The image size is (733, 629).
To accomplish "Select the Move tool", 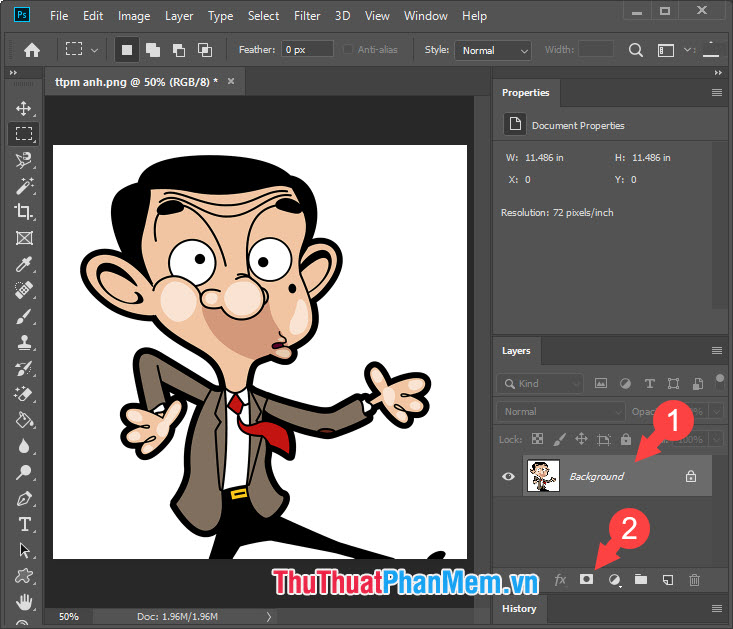I will pos(23,108).
